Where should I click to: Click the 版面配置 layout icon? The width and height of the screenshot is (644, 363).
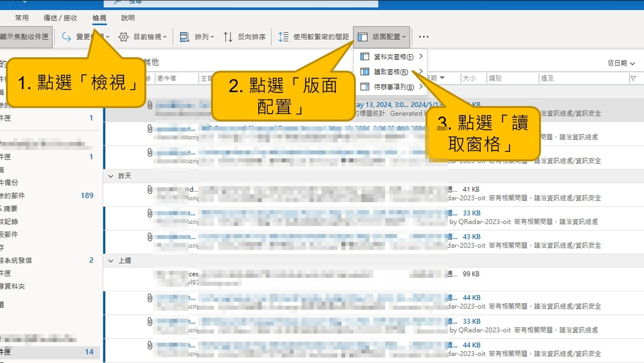363,37
